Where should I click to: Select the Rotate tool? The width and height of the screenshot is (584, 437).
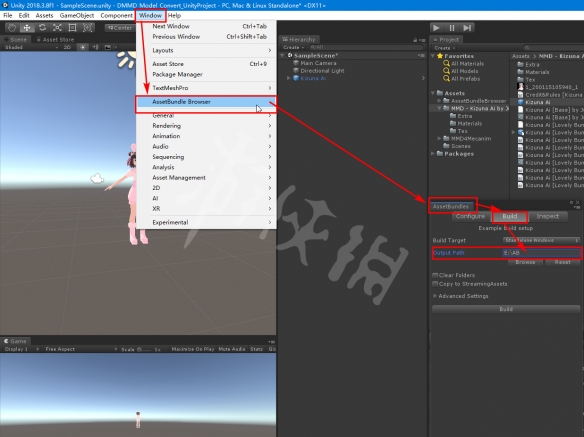pos(42,28)
